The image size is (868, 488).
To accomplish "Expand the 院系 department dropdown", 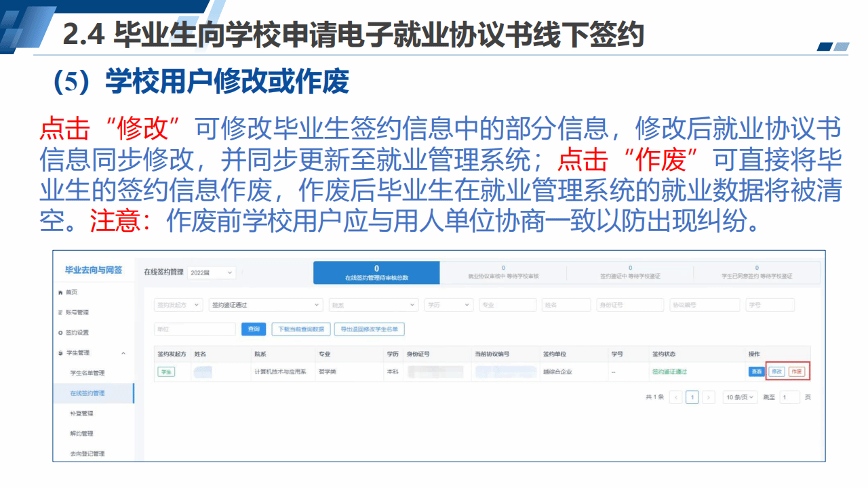I will [372, 305].
